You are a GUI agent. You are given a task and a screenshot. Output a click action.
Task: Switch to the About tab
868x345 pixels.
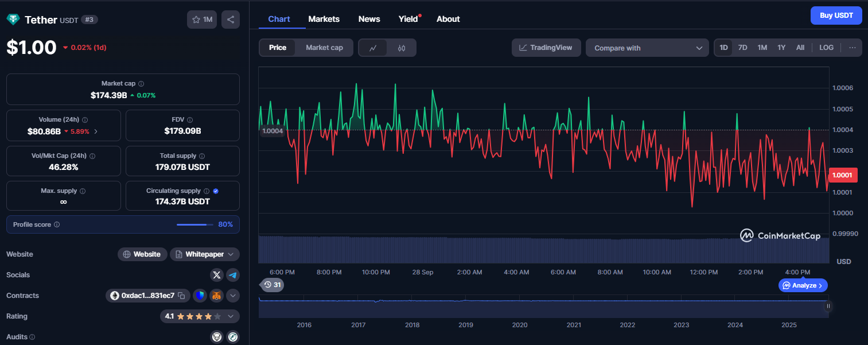coord(448,19)
